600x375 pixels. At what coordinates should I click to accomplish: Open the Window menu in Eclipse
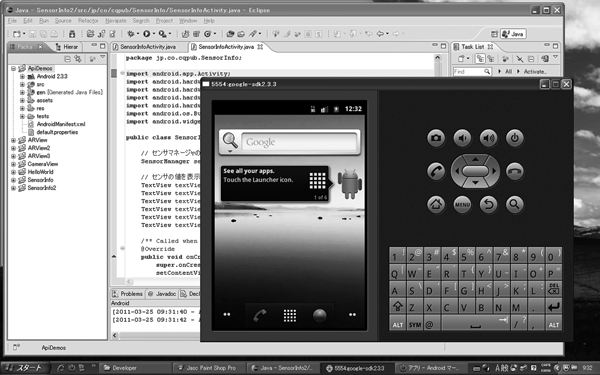tap(188, 21)
